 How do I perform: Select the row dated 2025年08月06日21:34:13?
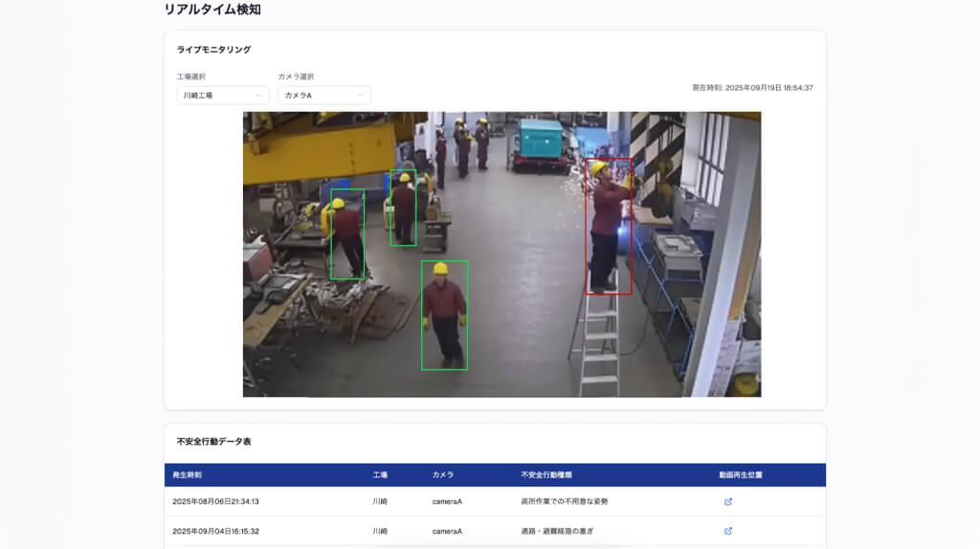pyautogui.click(x=215, y=501)
